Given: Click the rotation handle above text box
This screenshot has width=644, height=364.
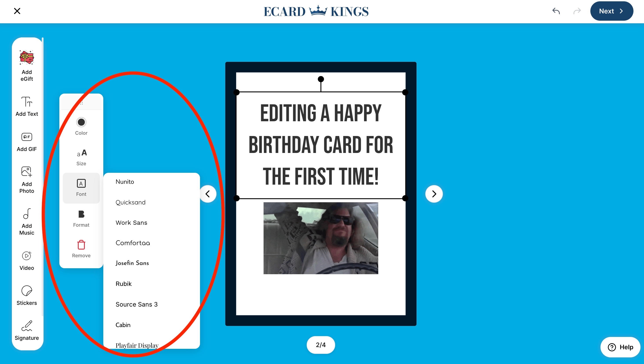Looking at the screenshot, I should pyautogui.click(x=321, y=79).
